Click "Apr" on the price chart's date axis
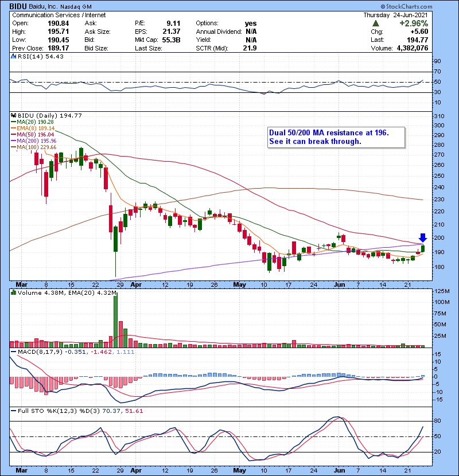This screenshot has height=476, width=459. pos(136,285)
